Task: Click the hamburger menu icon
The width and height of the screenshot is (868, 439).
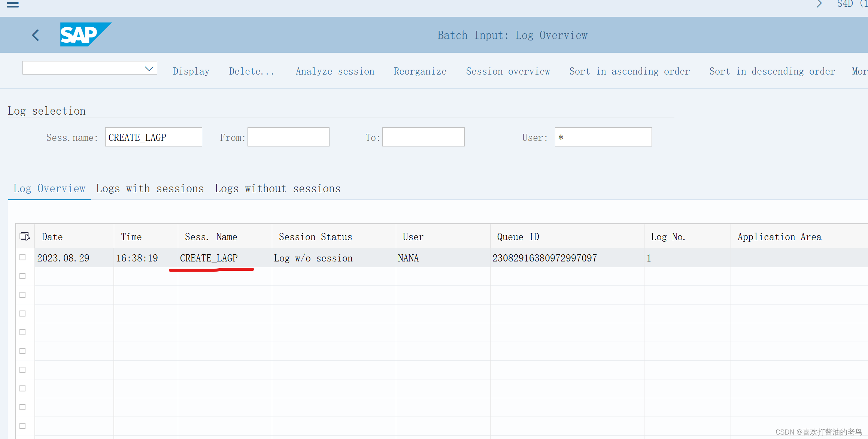Action: (13, 4)
